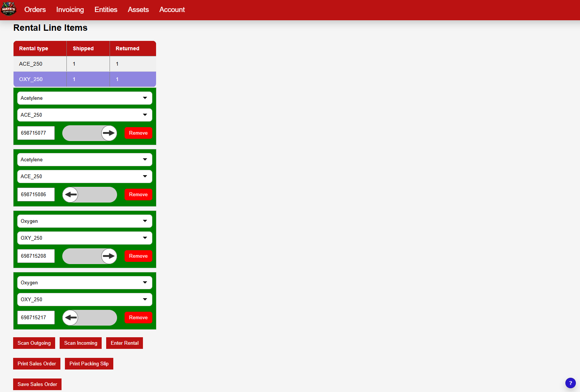The height and width of the screenshot is (392, 580).
Task: Open the first Oxygen gas type dropdown
Action: click(84, 221)
